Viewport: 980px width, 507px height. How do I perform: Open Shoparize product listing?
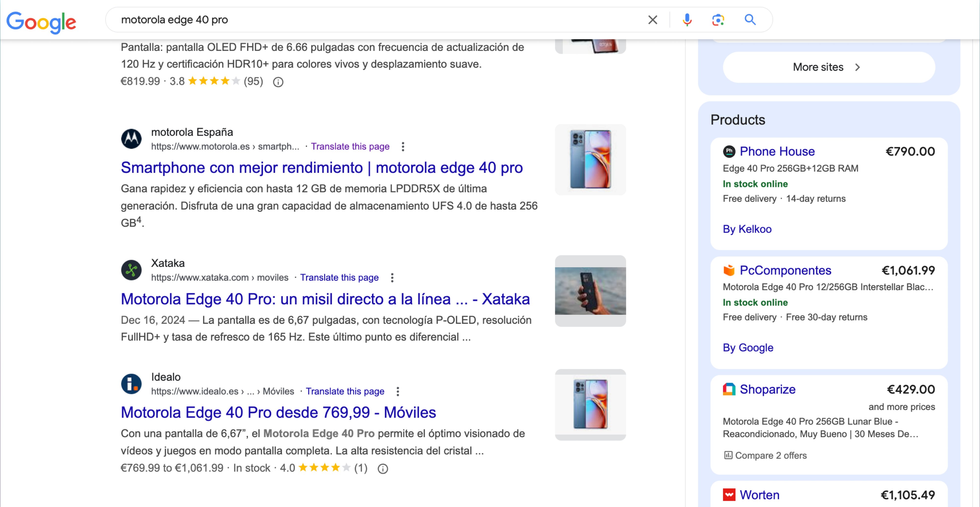click(767, 389)
